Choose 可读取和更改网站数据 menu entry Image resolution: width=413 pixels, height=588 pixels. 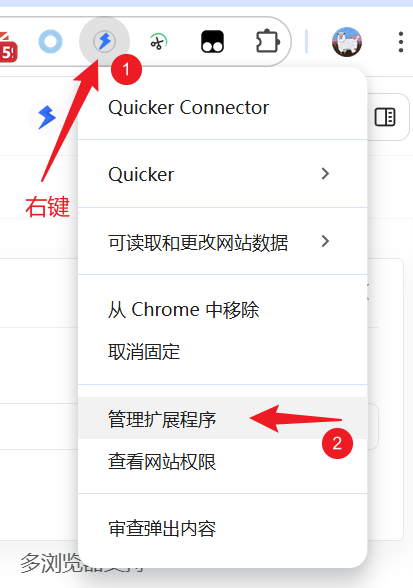(x=222, y=241)
